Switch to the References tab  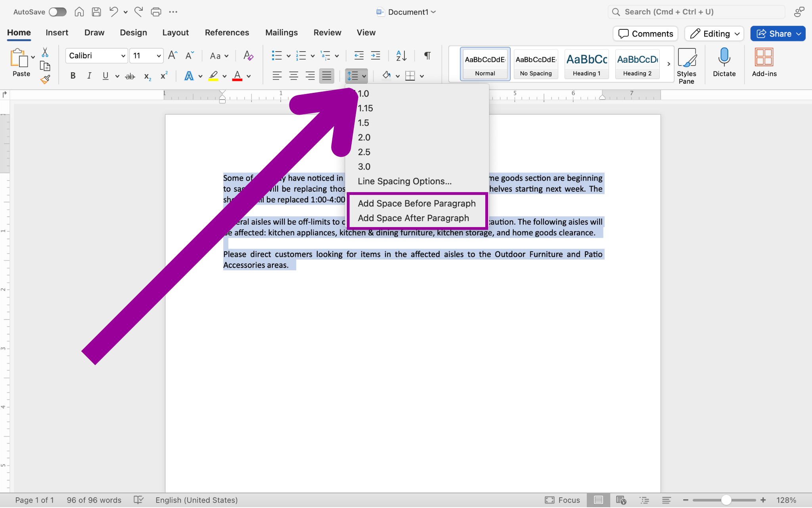(227, 33)
